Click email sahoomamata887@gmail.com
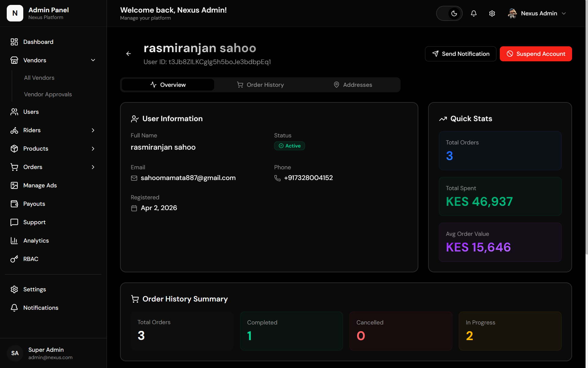The image size is (588, 368). coord(188,178)
